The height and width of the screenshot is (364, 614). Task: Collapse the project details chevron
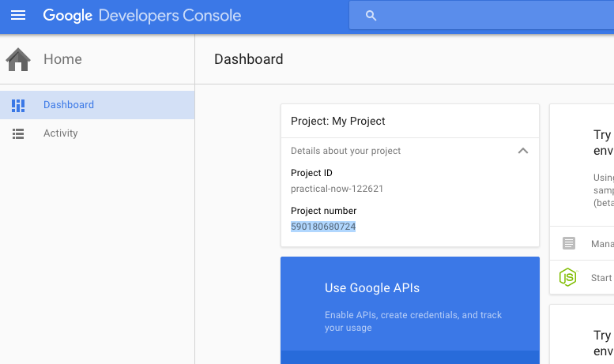point(522,151)
